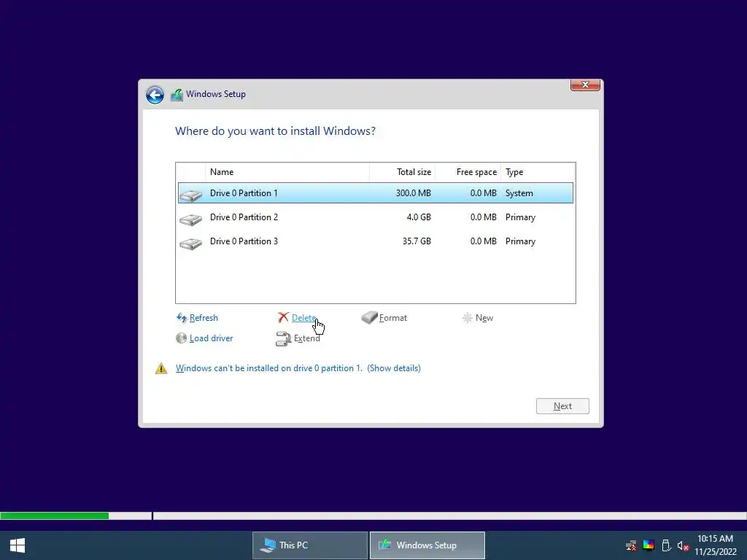The width and height of the screenshot is (747, 560).
Task: Select Drive 0 Partition 3 row
Action: pos(376,241)
